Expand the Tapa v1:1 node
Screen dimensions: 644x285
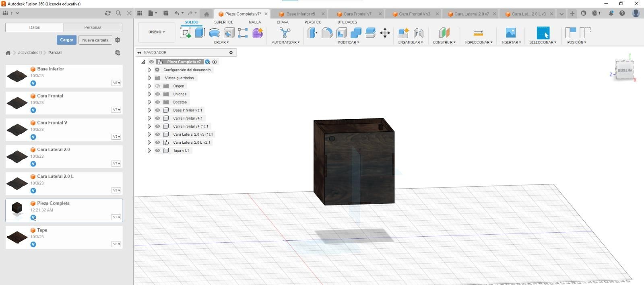point(149,150)
